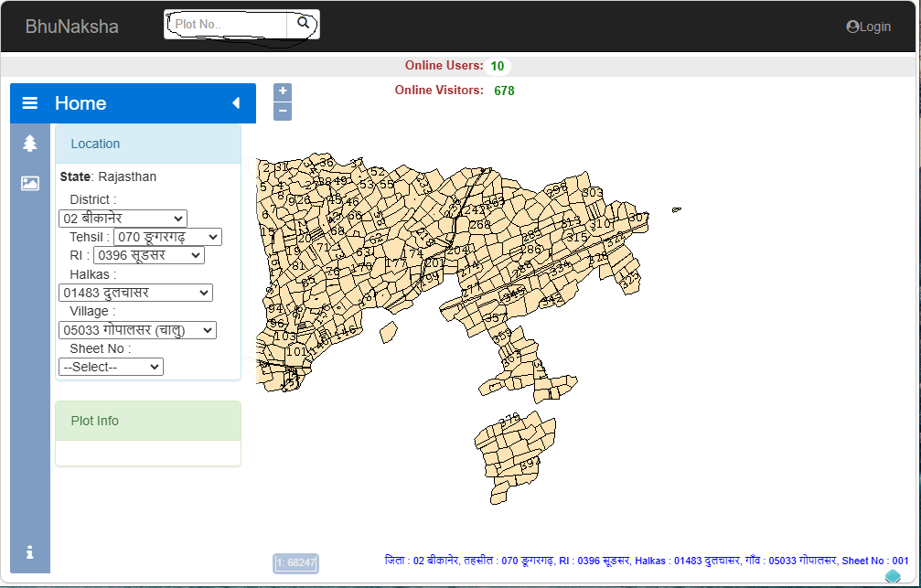This screenshot has width=921, height=588.
Task: Select the Plot Info panel header
Action: tap(148, 421)
